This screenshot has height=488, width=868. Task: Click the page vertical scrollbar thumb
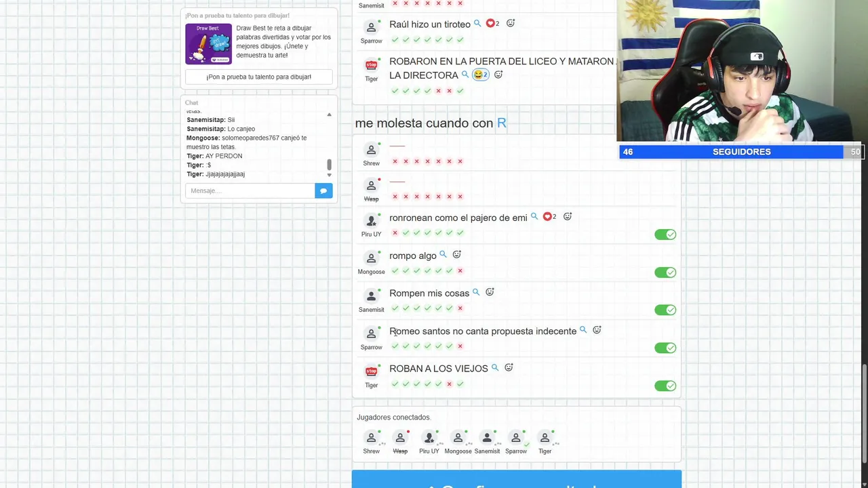pyautogui.click(x=864, y=413)
